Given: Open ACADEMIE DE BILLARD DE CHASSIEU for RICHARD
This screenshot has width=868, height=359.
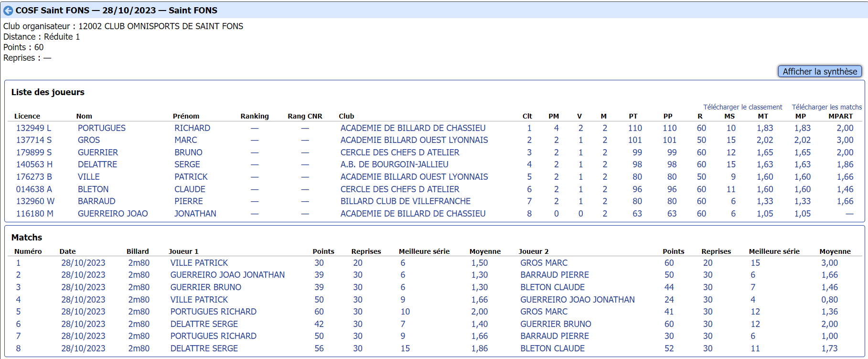Looking at the screenshot, I should click(413, 128).
